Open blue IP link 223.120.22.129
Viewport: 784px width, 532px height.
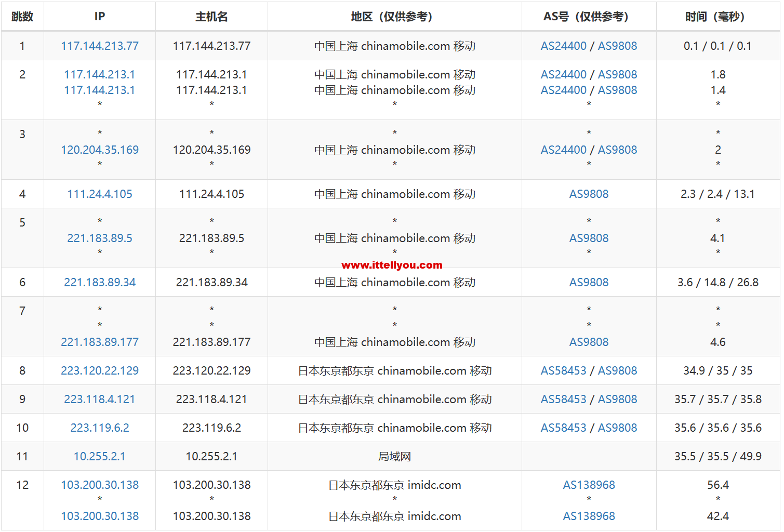tap(100, 370)
